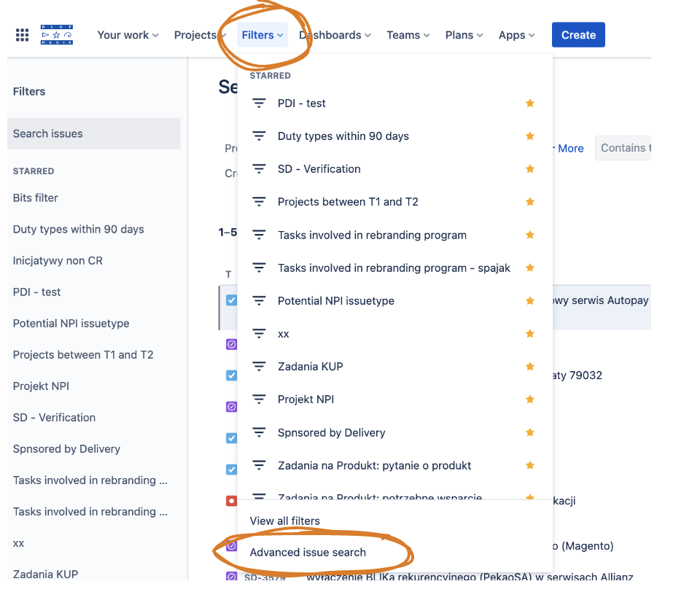Click filter icon beside xx entry

coord(259,334)
